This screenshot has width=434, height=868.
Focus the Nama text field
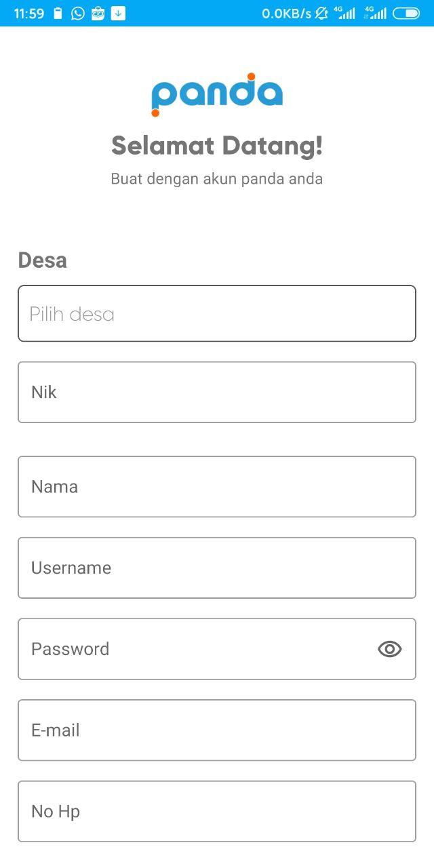click(217, 486)
